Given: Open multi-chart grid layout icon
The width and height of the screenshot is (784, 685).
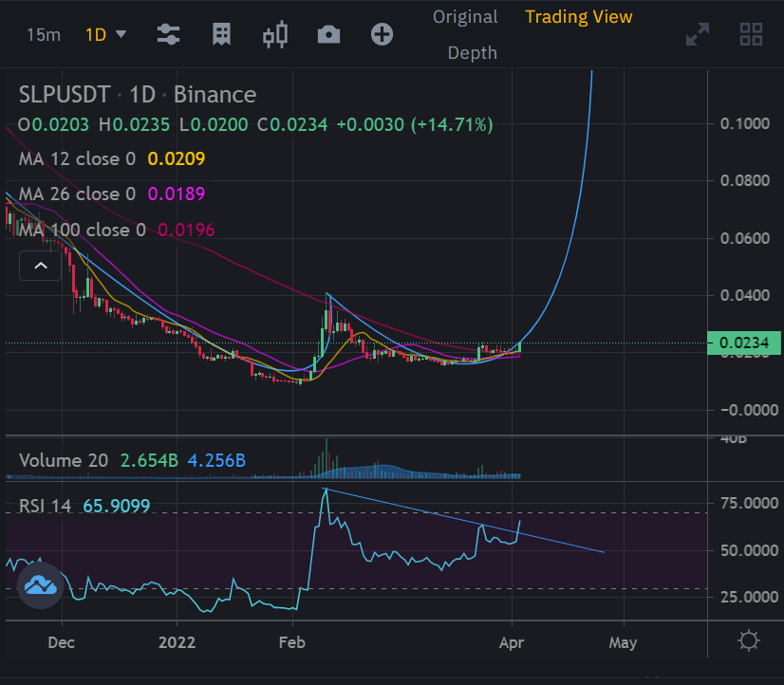Looking at the screenshot, I should coord(751,34).
